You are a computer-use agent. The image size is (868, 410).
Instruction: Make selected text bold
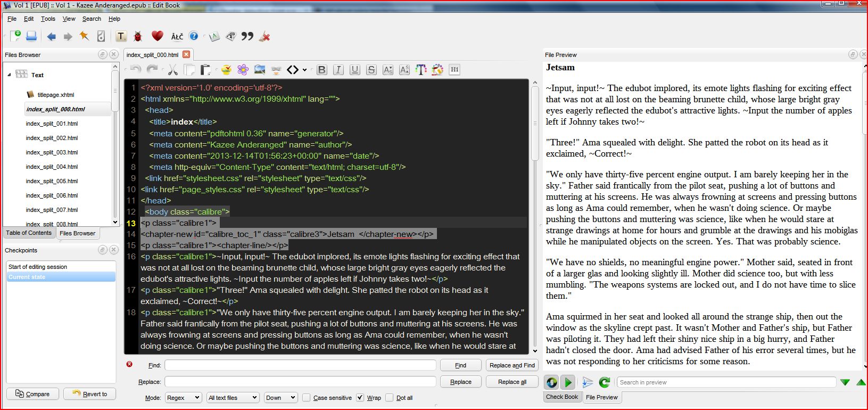(x=321, y=70)
